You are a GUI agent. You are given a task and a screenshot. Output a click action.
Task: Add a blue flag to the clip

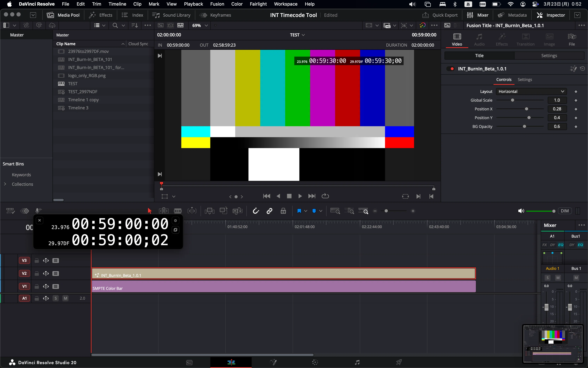pos(299,211)
